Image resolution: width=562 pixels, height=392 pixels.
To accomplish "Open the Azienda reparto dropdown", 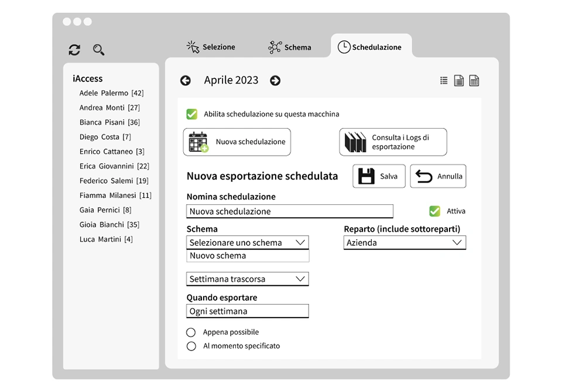I will coord(405,243).
